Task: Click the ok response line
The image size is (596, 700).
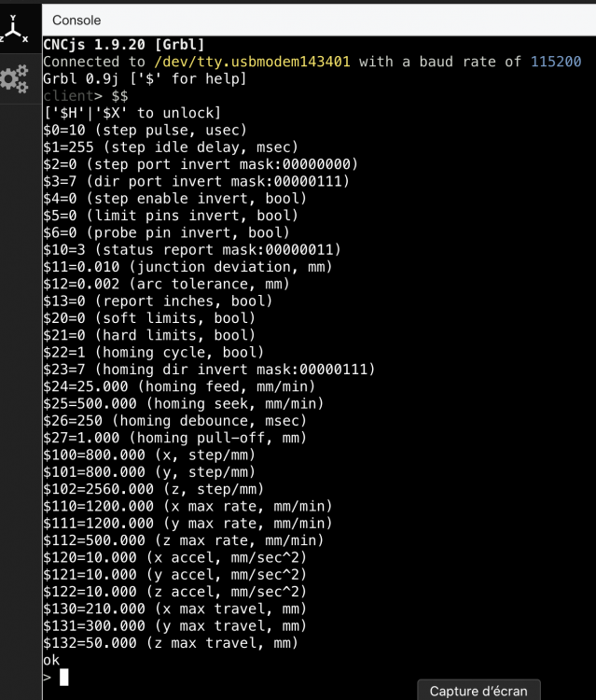Action: click(x=51, y=660)
